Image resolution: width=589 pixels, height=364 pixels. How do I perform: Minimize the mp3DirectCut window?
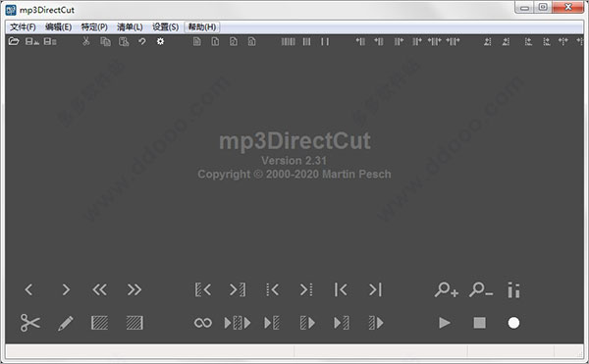(x=525, y=7)
